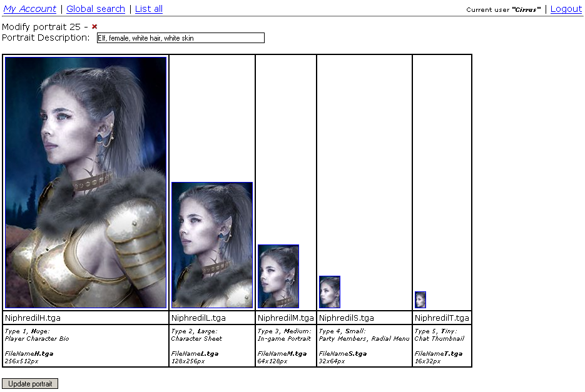
Task: Select the medium NiphredilM portrait image
Action: coord(278,276)
